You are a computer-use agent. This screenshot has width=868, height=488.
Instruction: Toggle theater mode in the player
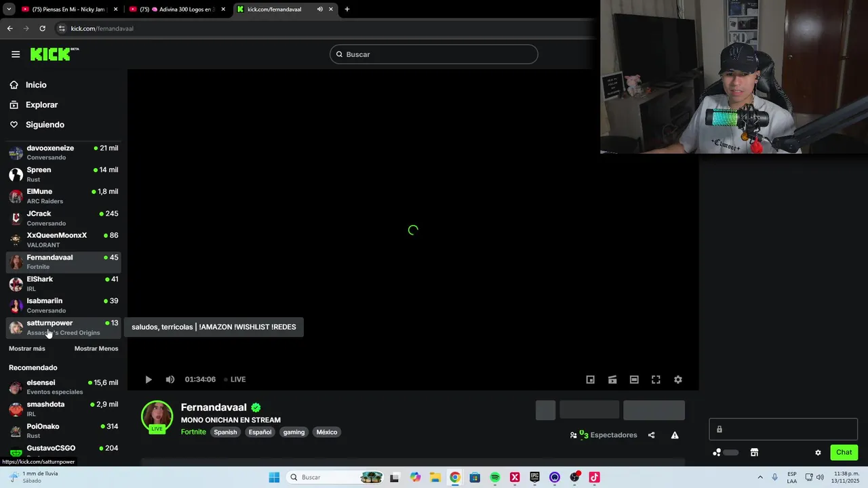[x=634, y=380]
